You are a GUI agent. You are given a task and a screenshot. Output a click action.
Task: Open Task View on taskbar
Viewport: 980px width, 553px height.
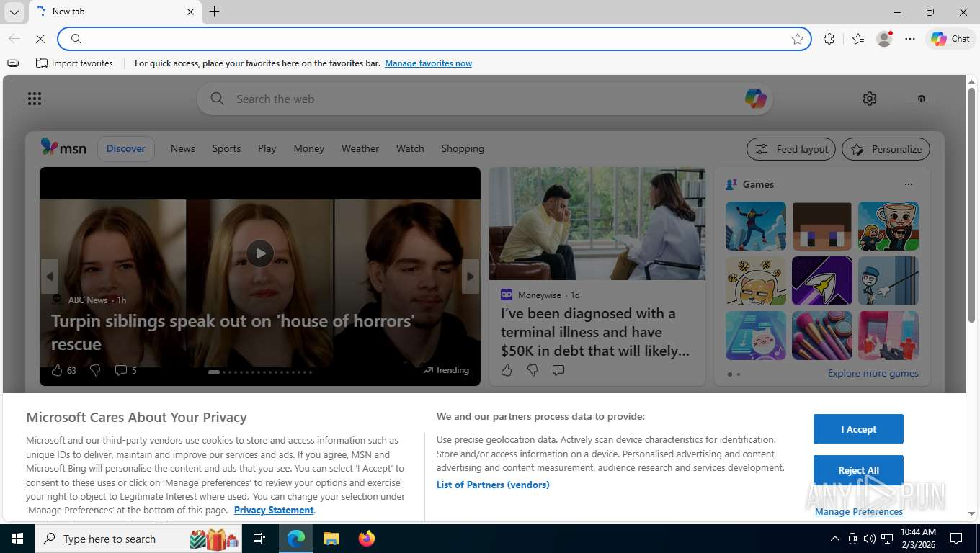pos(259,539)
